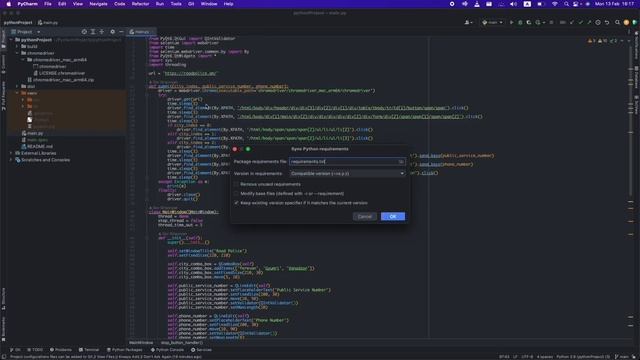Click the volume icon in the menu bar

(513, 4)
